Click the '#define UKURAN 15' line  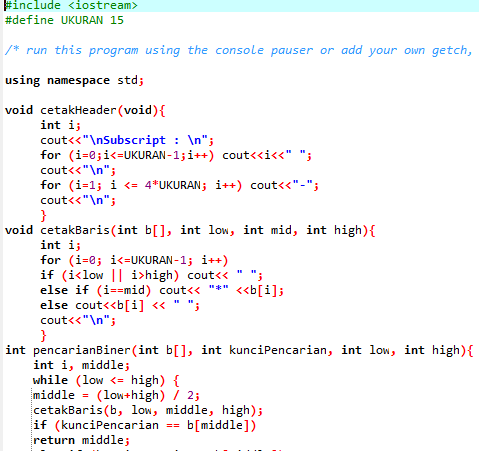coord(64,20)
